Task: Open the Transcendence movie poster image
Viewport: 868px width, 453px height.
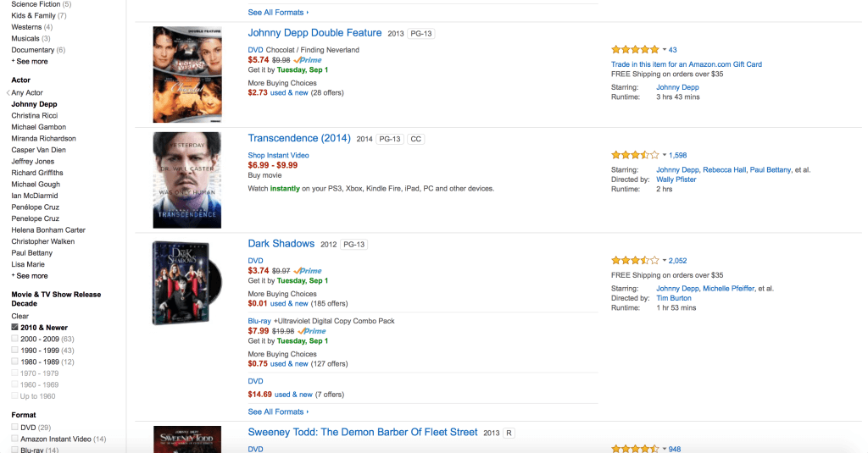Action: click(186, 180)
